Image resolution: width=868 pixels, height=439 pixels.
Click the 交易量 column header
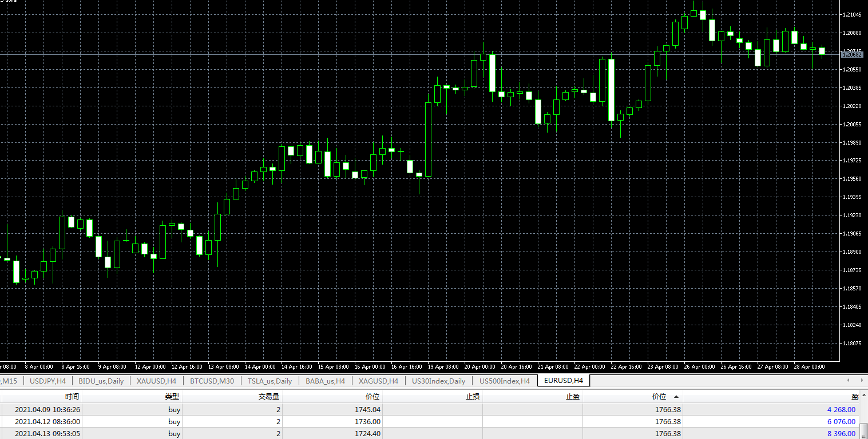[x=268, y=397]
